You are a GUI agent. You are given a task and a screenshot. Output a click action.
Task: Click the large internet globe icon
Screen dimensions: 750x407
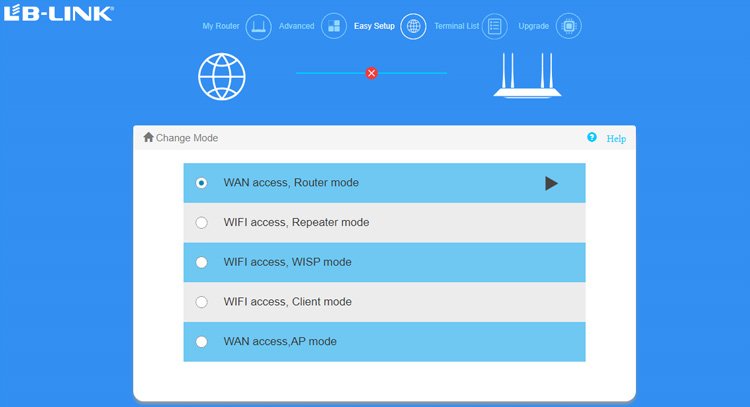pyautogui.click(x=222, y=77)
